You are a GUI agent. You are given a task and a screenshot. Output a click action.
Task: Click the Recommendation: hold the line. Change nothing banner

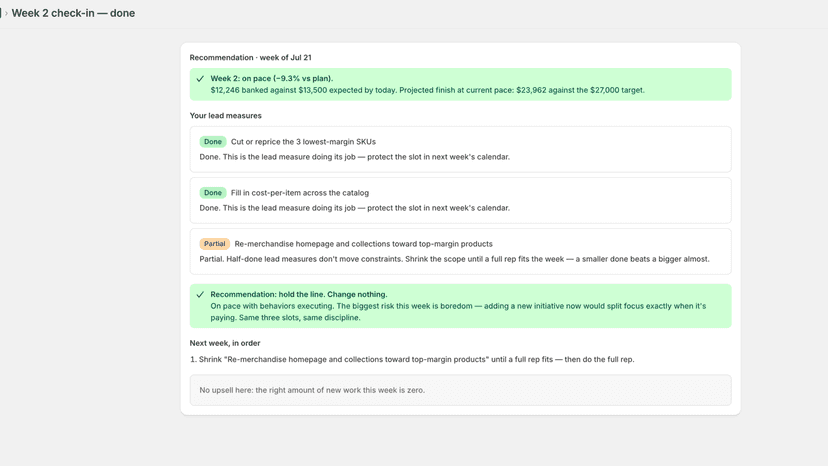coord(460,306)
